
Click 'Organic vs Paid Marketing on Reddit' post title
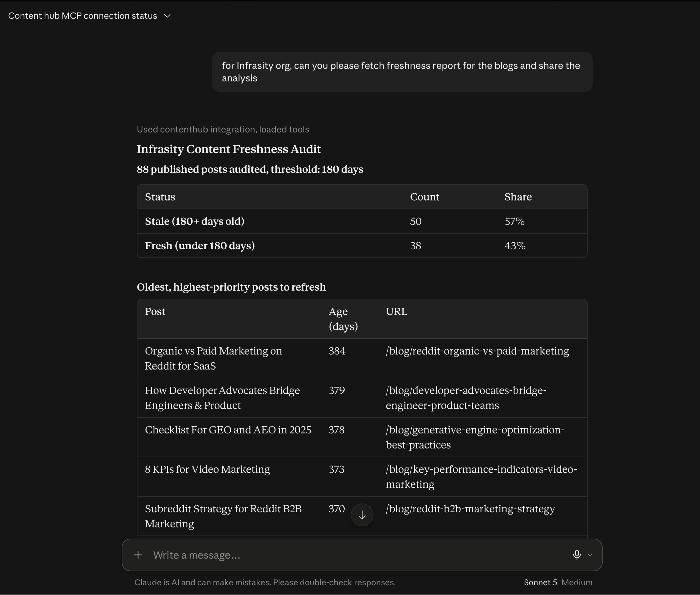[x=214, y=359]
